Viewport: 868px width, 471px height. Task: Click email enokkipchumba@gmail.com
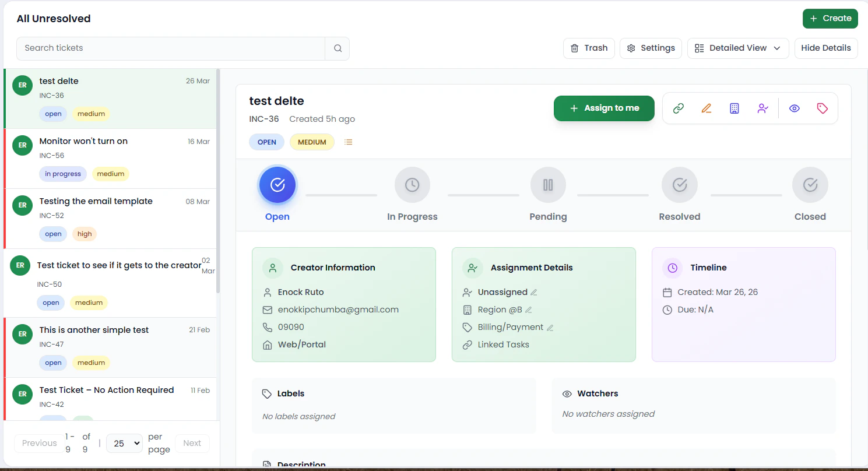coord(338,310)
